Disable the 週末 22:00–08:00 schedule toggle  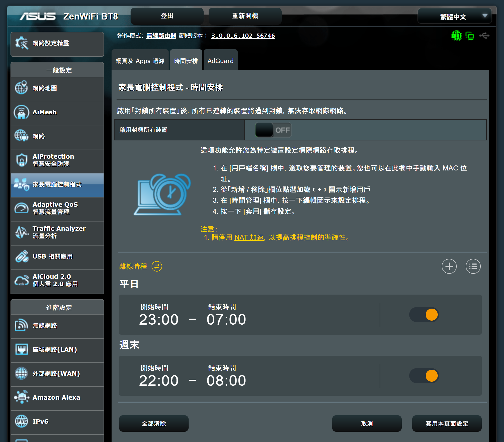tap(424, 376)
